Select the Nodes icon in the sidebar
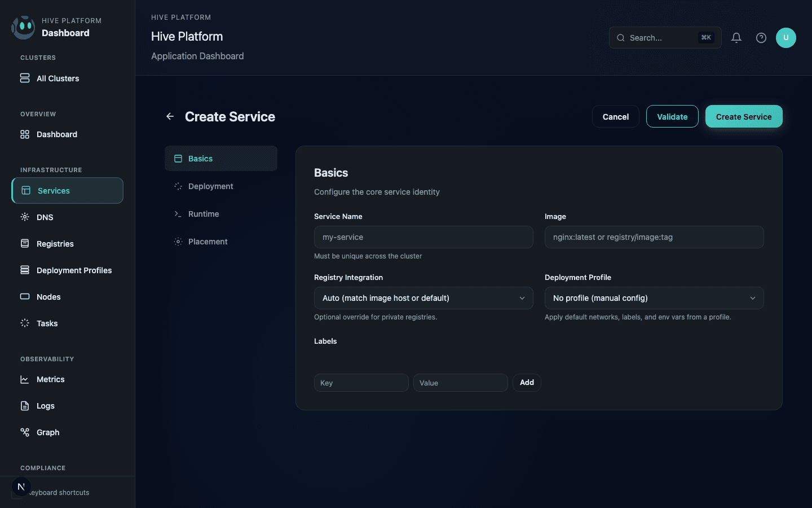 click(25, 296)
